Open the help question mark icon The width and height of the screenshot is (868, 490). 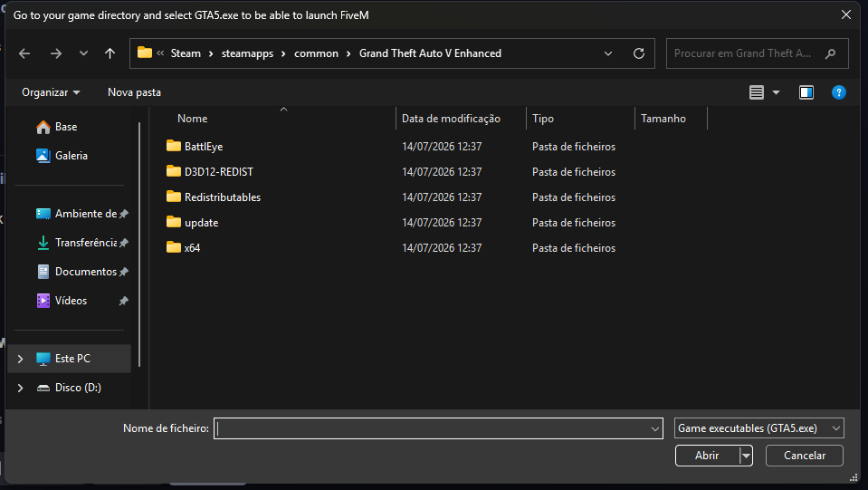tap(839, 92)
